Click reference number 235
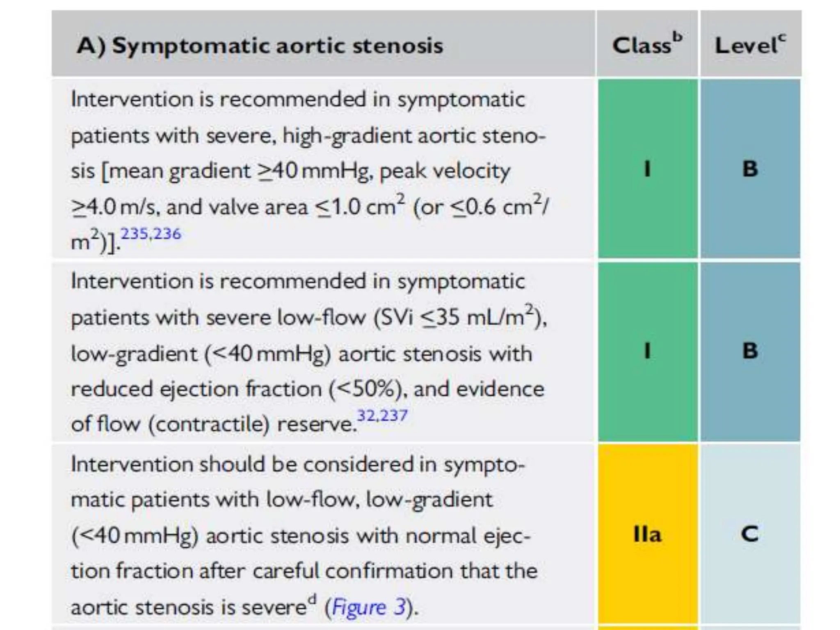 click(x=134, y=234)
